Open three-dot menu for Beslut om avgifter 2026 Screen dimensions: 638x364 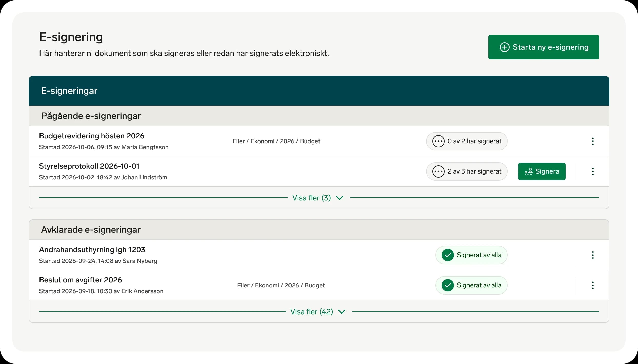(x=593, y=285)
